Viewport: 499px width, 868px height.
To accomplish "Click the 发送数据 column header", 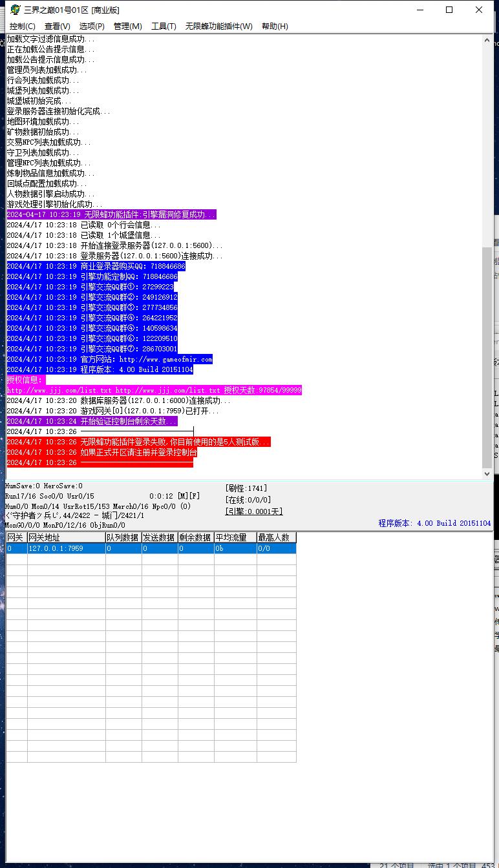I will tap(160, 537).
